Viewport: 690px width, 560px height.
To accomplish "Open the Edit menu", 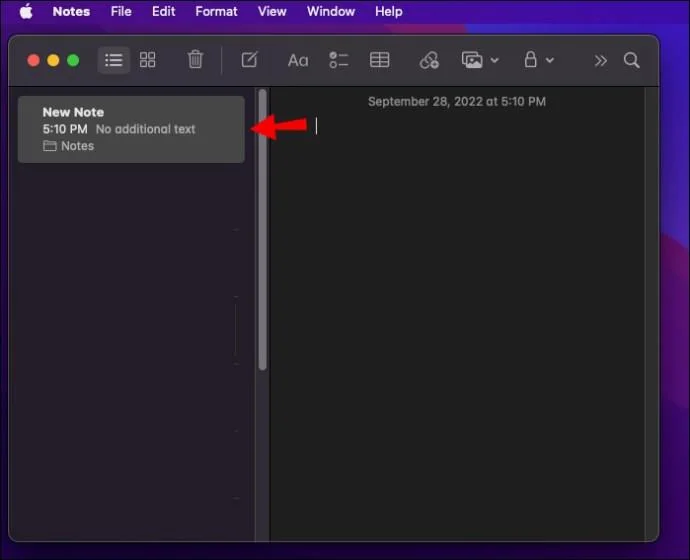I will (x=163, y=11).
